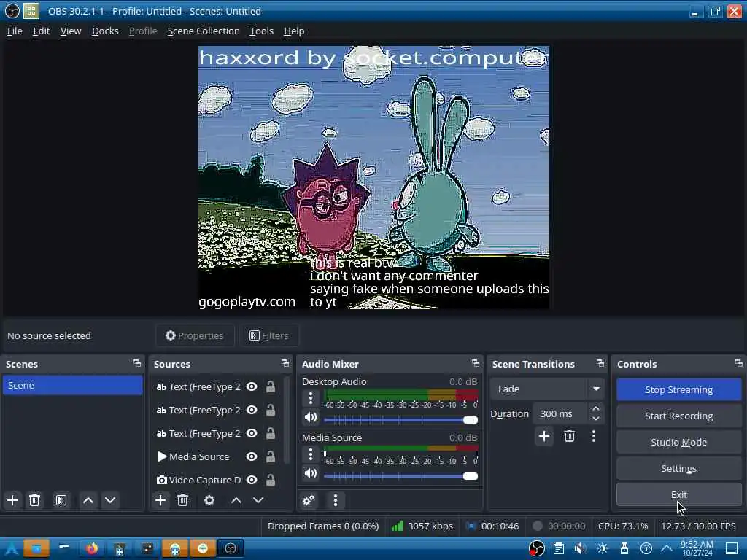Lock the Media Source item
This screenshot has width=747, height=560.
271,456
